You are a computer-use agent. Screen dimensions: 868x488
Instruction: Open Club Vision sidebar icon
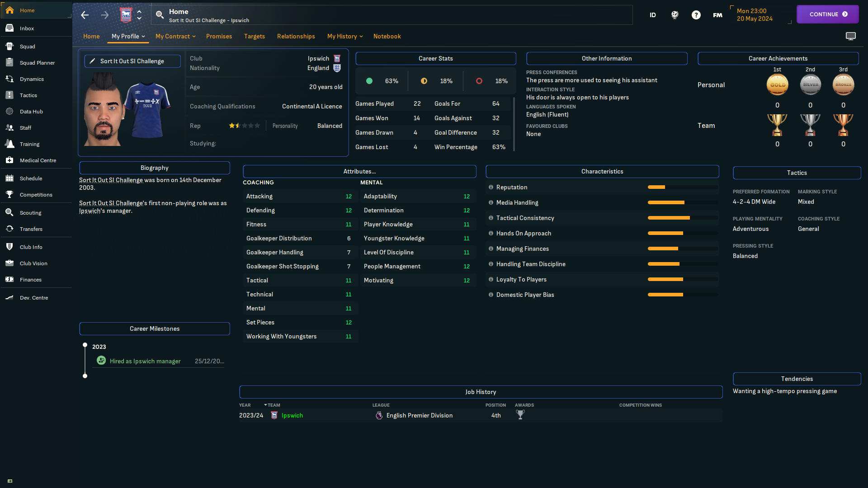coord(9,263)
